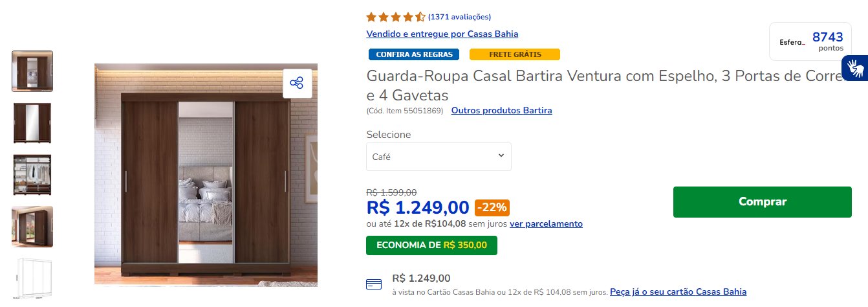
Task: Open the Café color selection dropdown
Action: [x=439, y=157]
